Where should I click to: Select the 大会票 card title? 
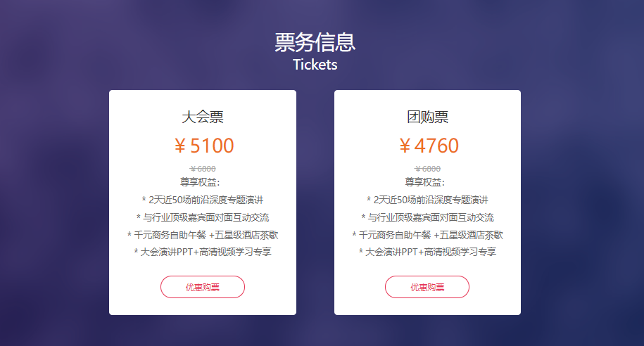tap(203, 117)
